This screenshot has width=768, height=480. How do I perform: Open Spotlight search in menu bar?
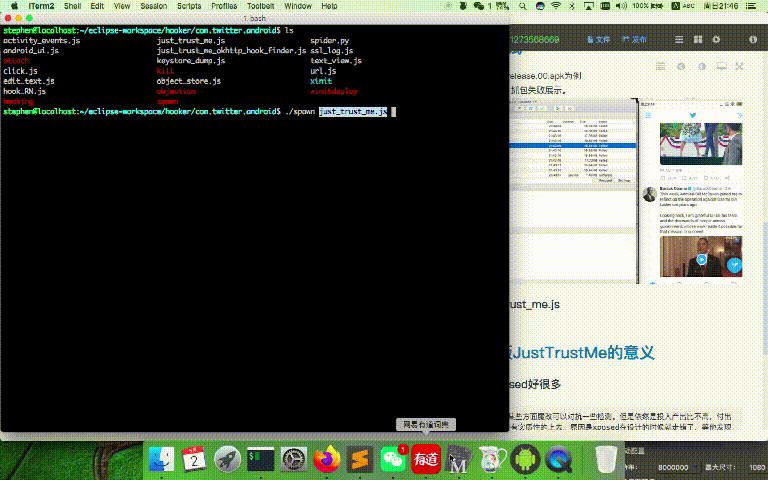pos(523,6)
